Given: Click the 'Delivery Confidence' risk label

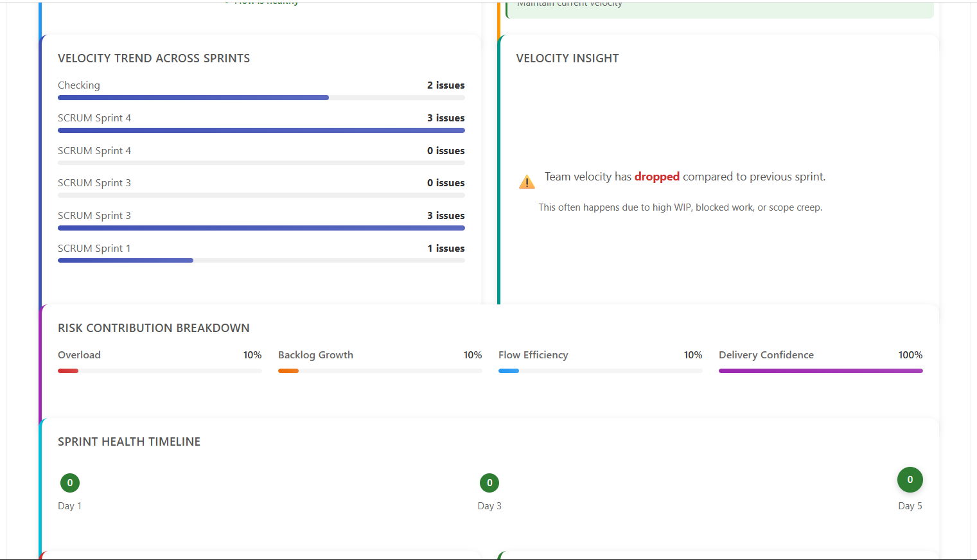Looking at the screenshot, I should [766, 355].
